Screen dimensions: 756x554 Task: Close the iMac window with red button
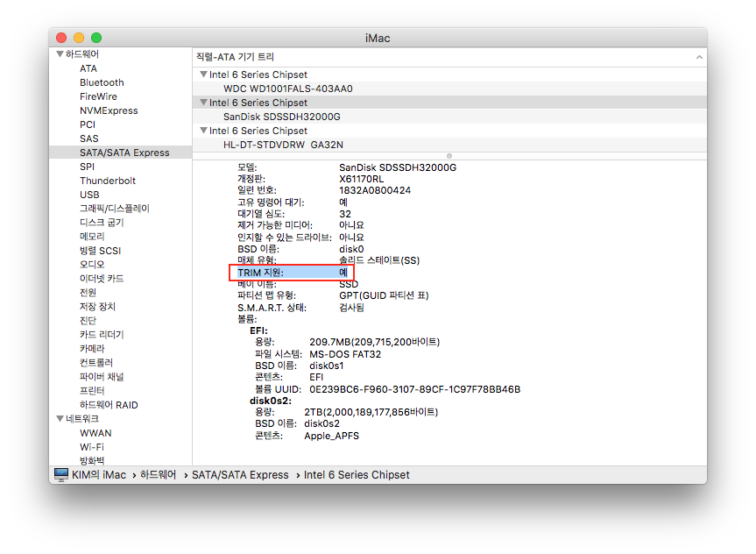point(61,38)
